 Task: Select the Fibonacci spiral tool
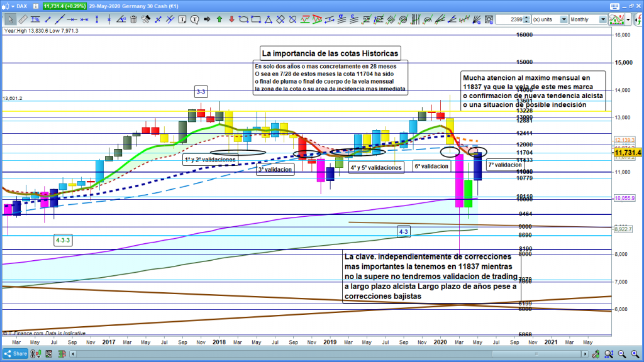[x=403, y=19]
